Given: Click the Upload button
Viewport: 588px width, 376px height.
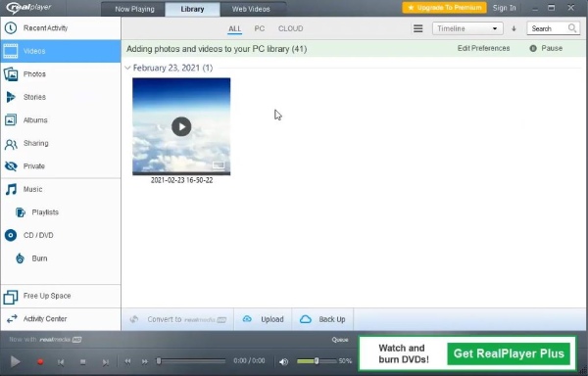Looking at the screenshot, I should point(263,319).
